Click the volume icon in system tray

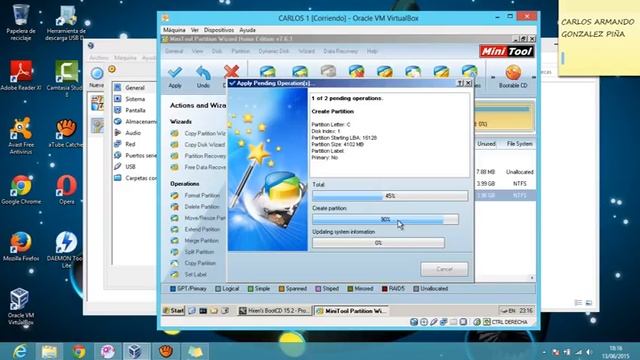tap(589, 352)
